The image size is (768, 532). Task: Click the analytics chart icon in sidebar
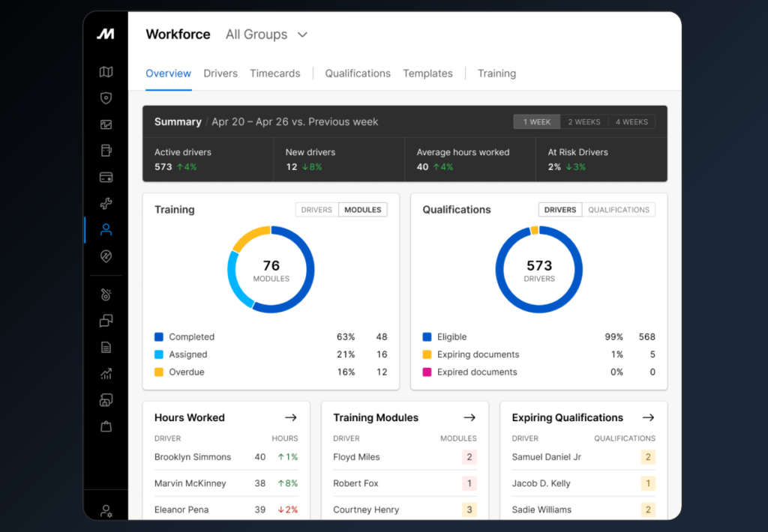click(x=106, y=374)
